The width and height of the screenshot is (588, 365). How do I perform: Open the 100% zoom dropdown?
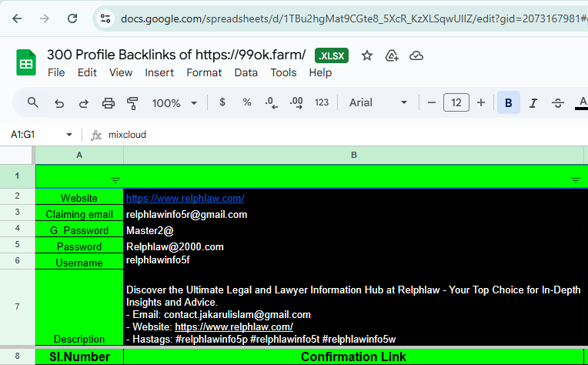175,102
